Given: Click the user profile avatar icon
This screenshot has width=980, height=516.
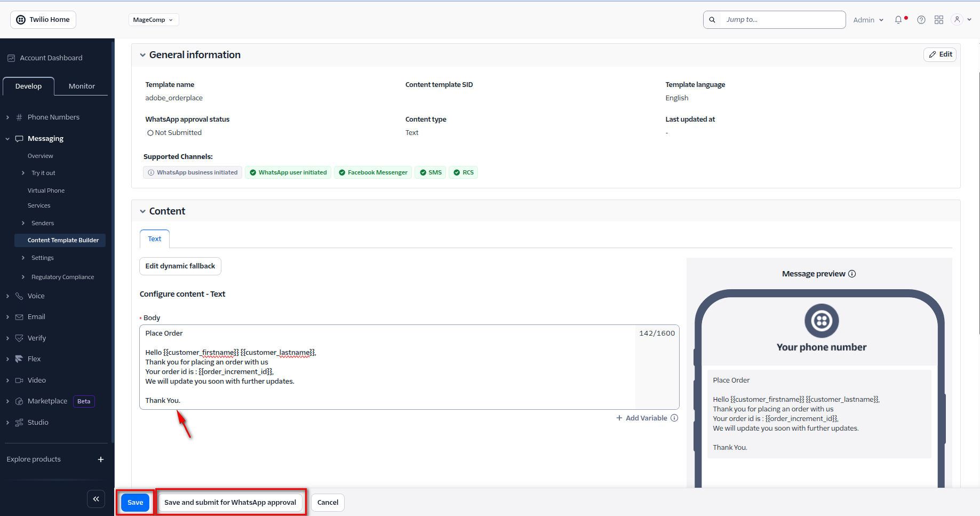Looking at the screenshot, I should point(957,20).
